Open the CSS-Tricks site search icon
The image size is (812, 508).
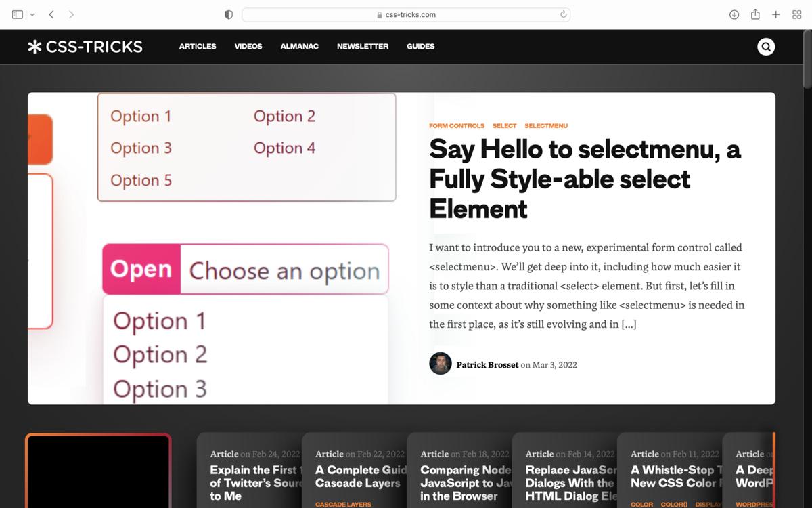click(x=766, y=47)
